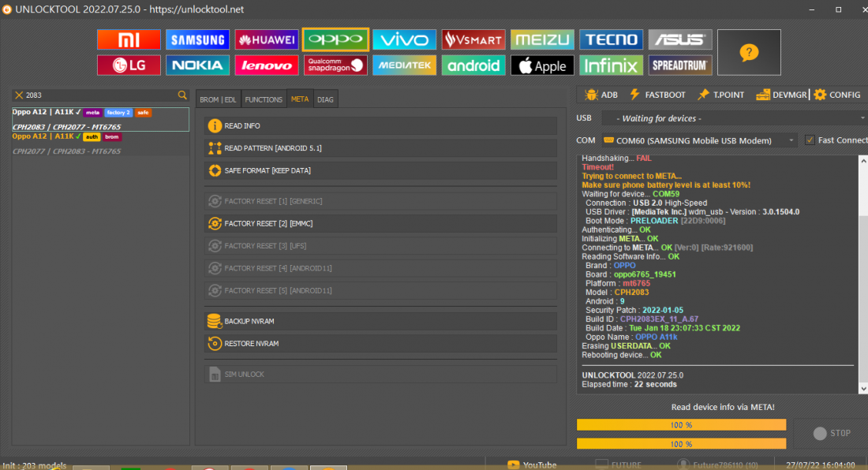Open the ADB tool

[601, 95]
